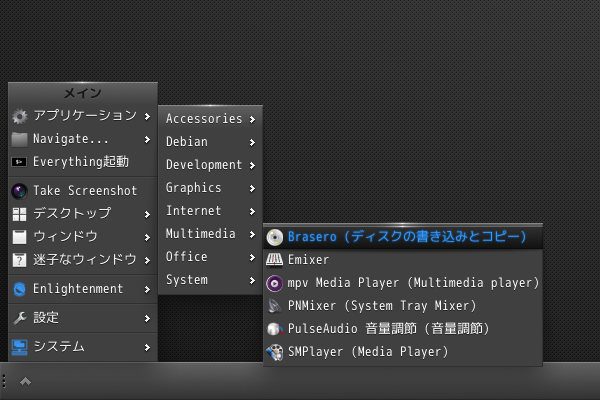Expand the 設定 submenu arrow
Image resolution: width=600 pixels, height=400 pixels.
point(147,318)
